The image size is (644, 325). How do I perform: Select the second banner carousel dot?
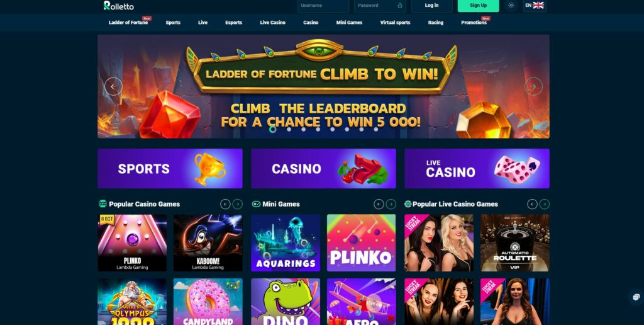click(x=289, y=129)
